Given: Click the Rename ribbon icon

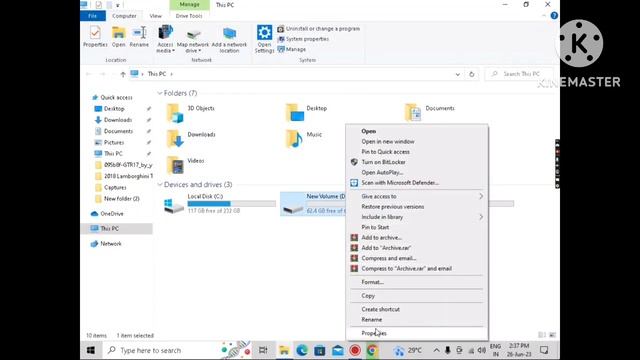Looking at the screenshot, I should click(x=139, y=37).
